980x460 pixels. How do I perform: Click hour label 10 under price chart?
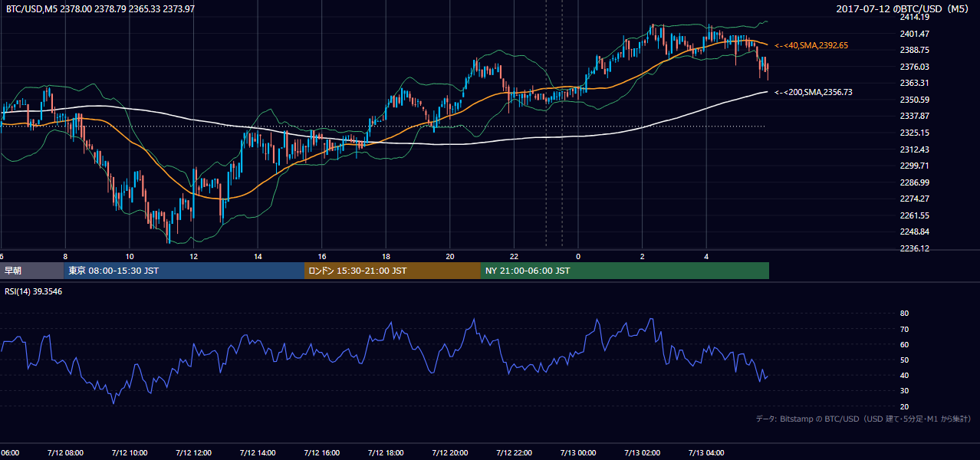click(x=130, y=256)
